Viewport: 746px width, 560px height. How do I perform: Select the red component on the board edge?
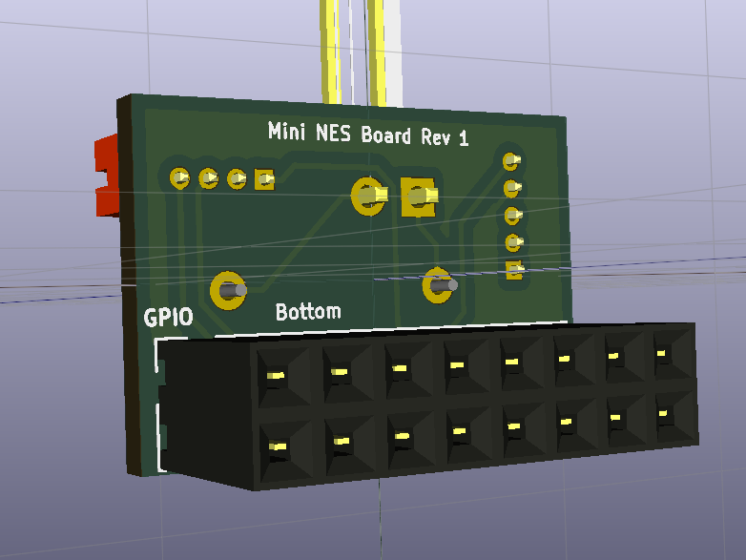(107, 176)
